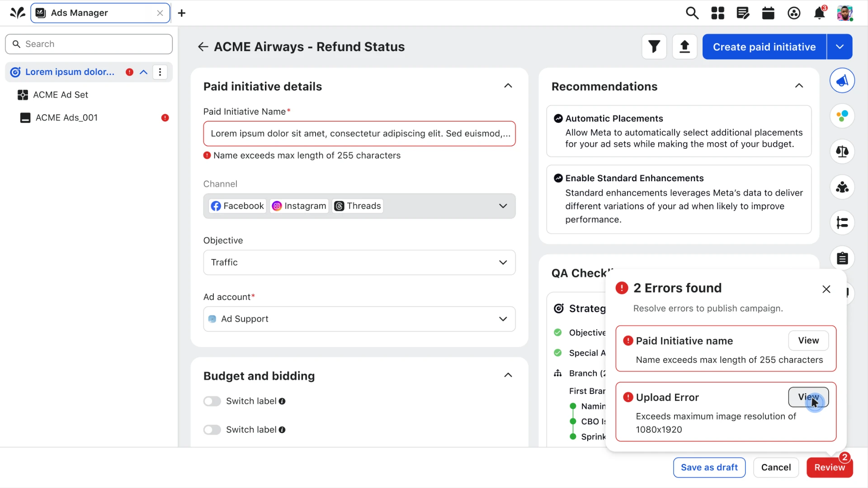Screen dimensions: 868x488
Task: Select the megaphone icon in right sidebar
Action: [x=842, y=80]
